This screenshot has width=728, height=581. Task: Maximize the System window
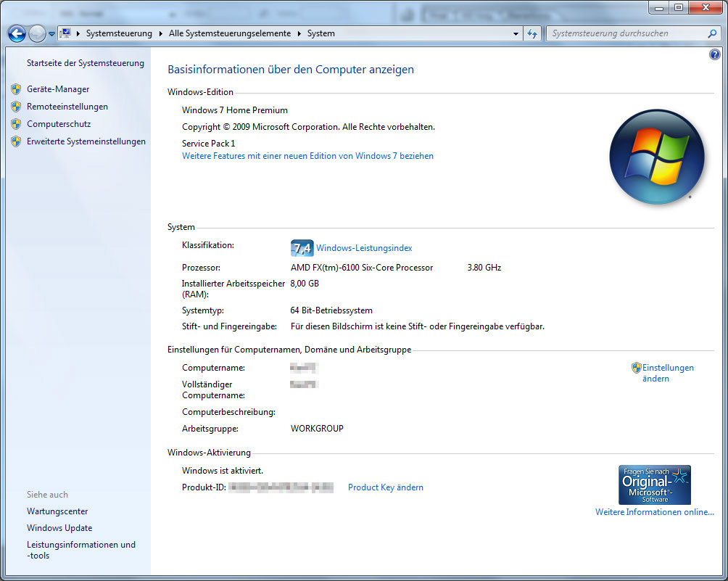tap(679, 7)
